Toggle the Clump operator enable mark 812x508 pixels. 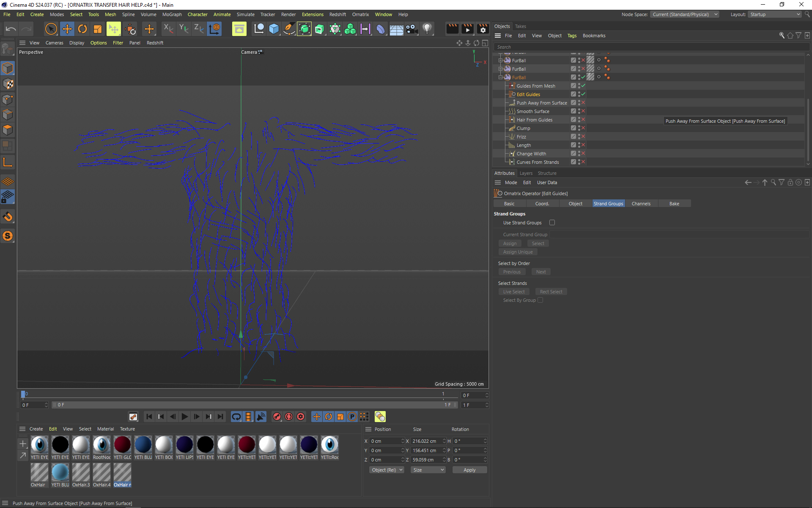(x=583, y=128)
